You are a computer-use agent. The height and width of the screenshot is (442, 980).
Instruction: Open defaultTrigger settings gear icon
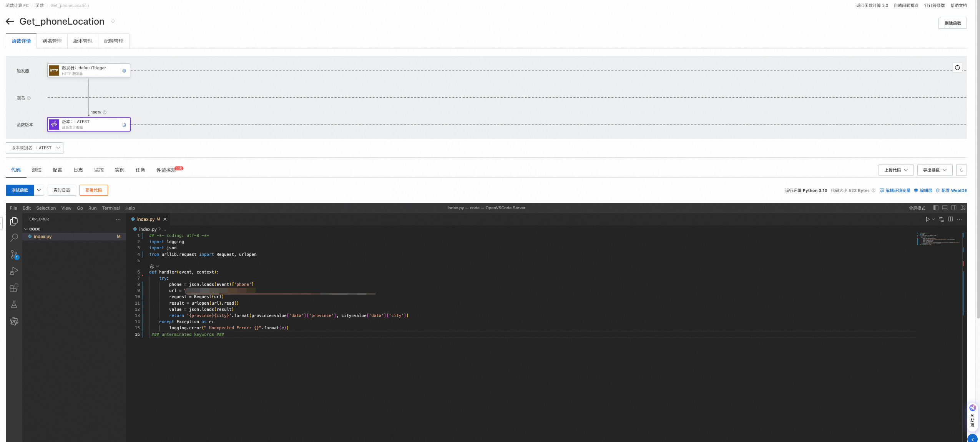[124, 71]
